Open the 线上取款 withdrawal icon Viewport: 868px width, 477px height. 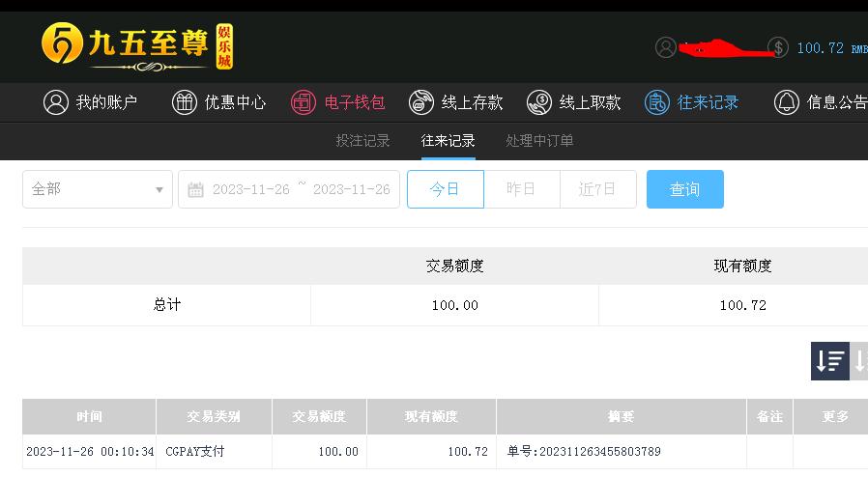click(539, 102)
